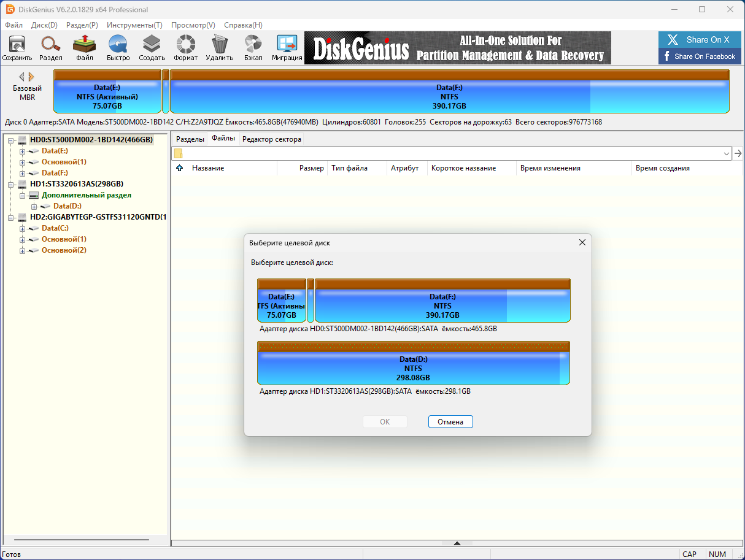Viewport: 745px width, 560px height.
Task: Collapse the HD0:ST500DM002 disk node
Action: [11, 140]
